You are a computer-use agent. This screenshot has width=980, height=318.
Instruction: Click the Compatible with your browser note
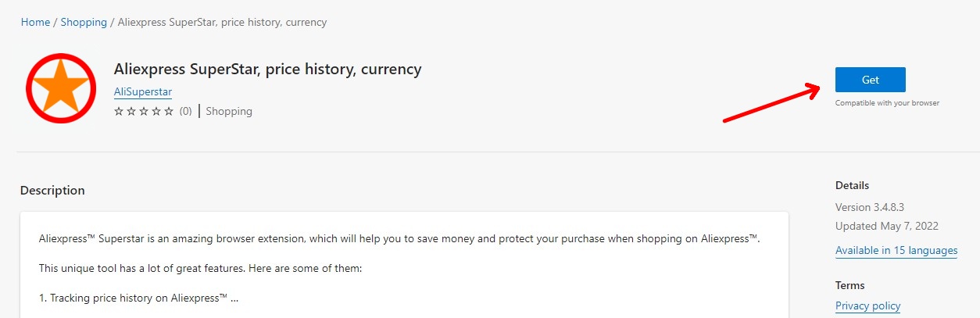coord(887,103)
